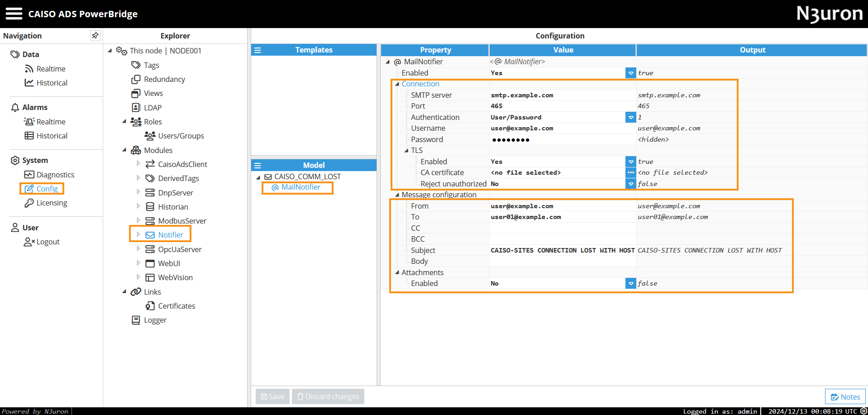The image size is (868, 415).
Task: Collapse TLS property group
Action: click(406, 150)
